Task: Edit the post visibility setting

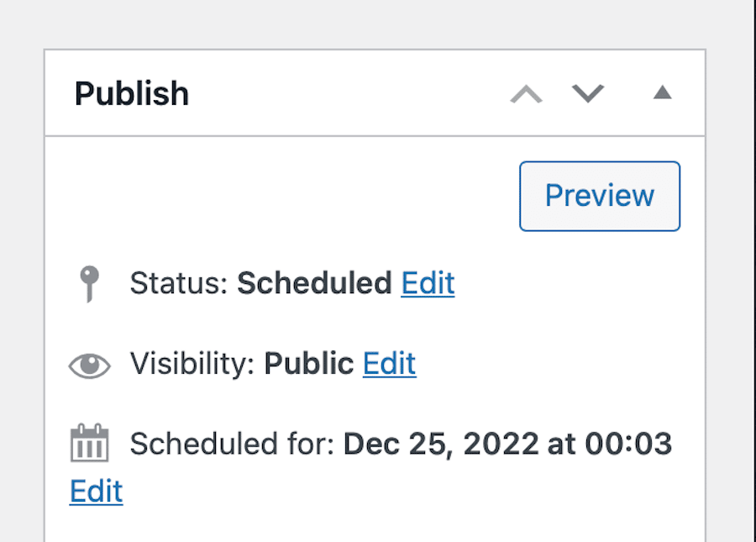Action: click(389, 364)
